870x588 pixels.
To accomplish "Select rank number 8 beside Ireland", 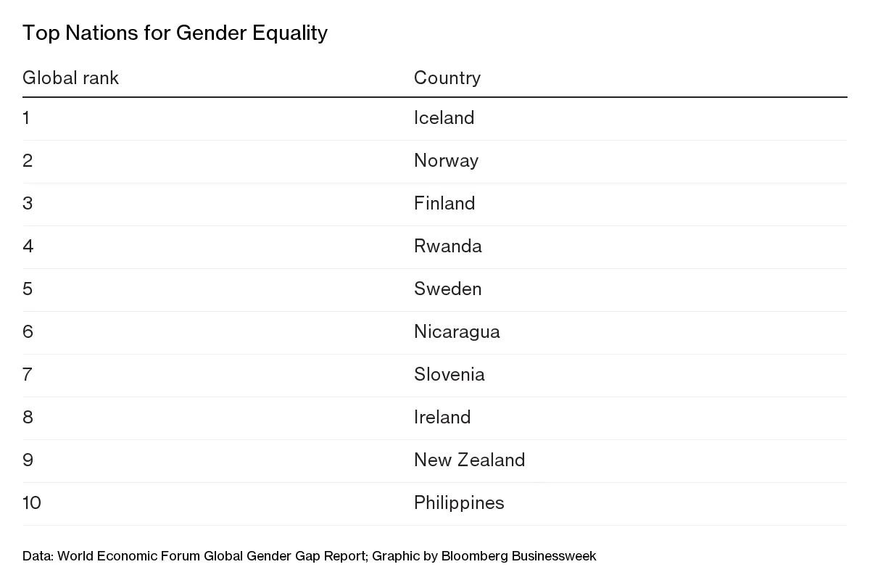I will (x=28, y=417).
